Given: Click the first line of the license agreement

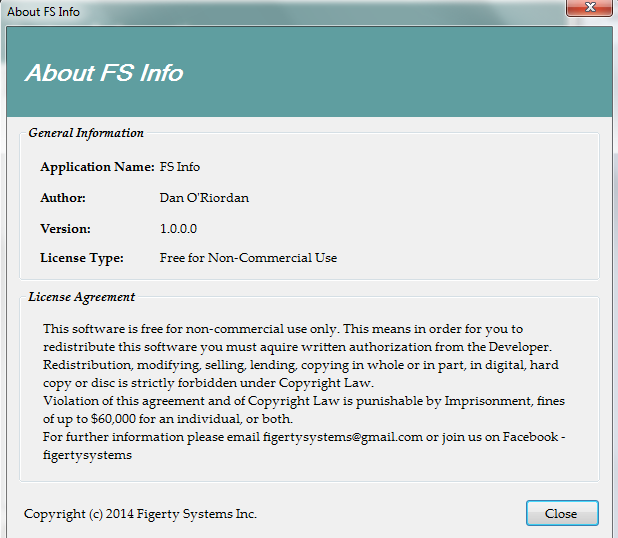Looking at the screenshot, I should (283, 329).
